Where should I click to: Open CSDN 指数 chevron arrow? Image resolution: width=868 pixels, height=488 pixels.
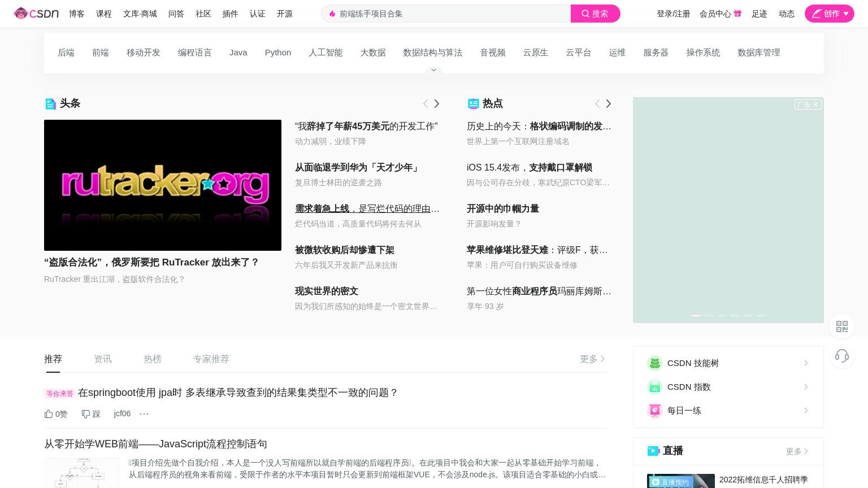point(806,387)
